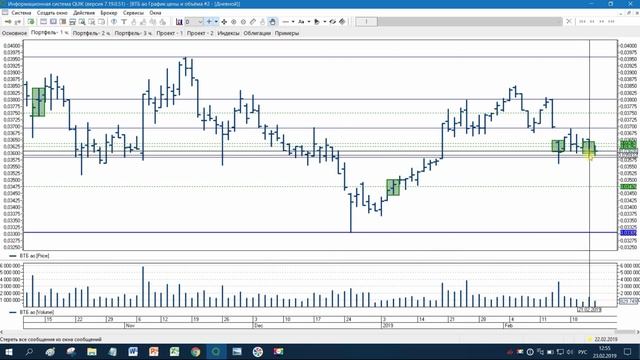Click the 22.02.2019 date in the status bar
Screen dimensions: 640x360
tap(606, 339)
